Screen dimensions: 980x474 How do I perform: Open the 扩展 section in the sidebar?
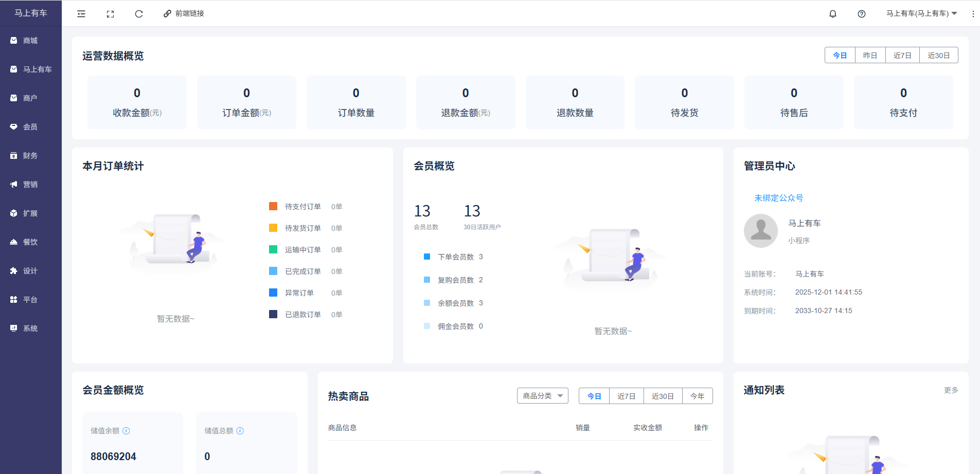tap(31, 213)
